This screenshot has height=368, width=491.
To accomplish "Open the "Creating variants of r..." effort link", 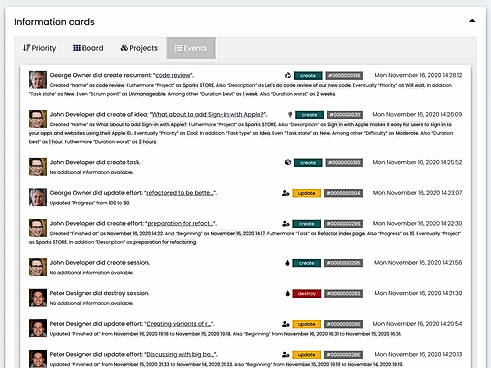I will [179, 324].
